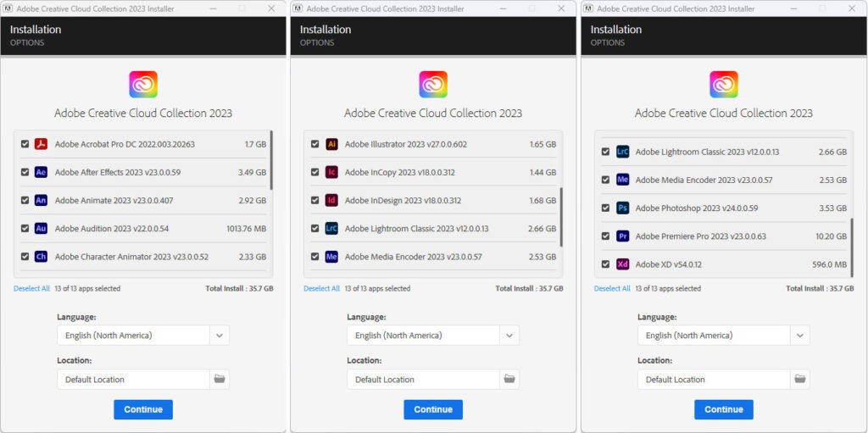
Task: Click Continue in left installer window
Action: pos(143,410)
